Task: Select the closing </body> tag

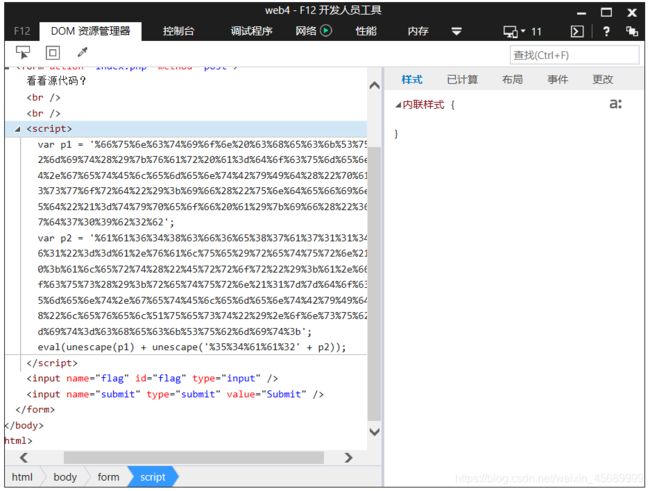Action: 24,425
